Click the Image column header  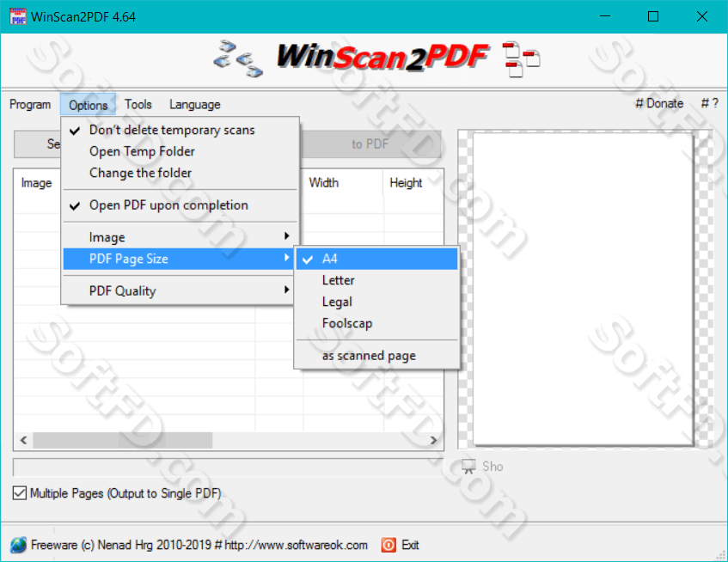(37, 183)
